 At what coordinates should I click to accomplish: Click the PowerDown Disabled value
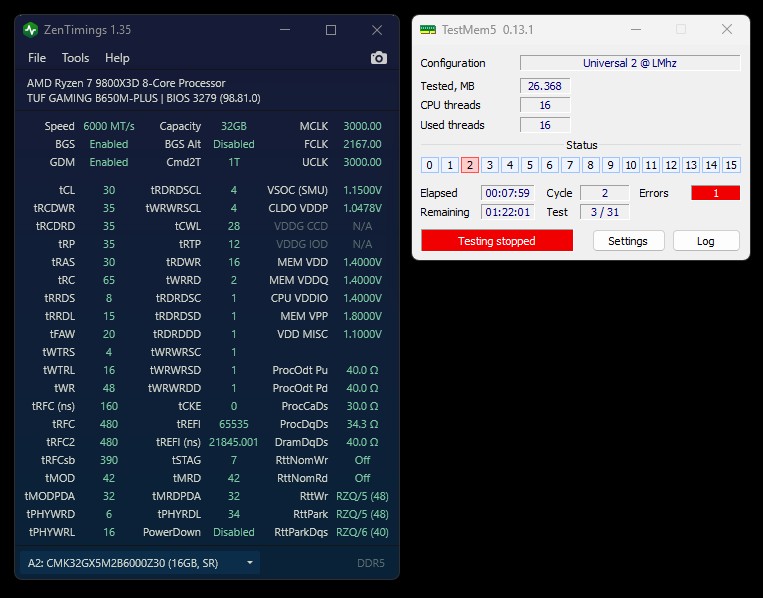point(234,532)
